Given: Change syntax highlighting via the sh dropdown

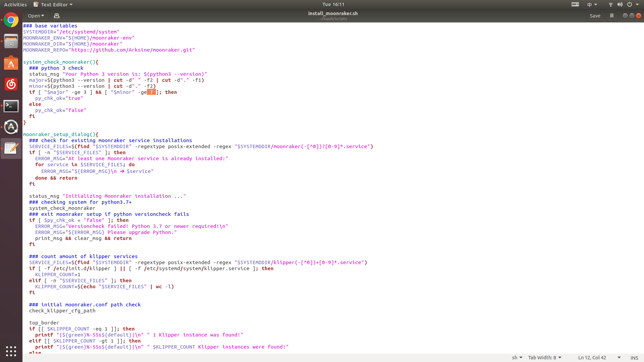Looking at the screenshot, I should tap(516, 358).
